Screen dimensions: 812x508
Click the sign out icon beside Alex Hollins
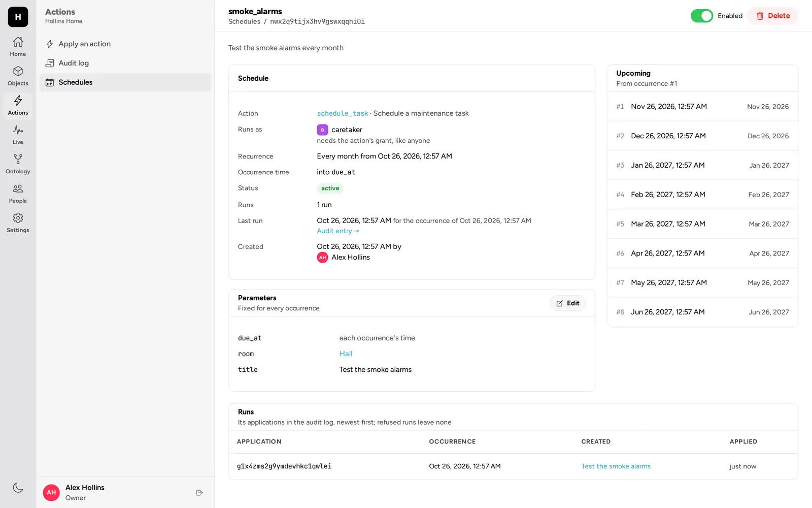click(199, 493)
